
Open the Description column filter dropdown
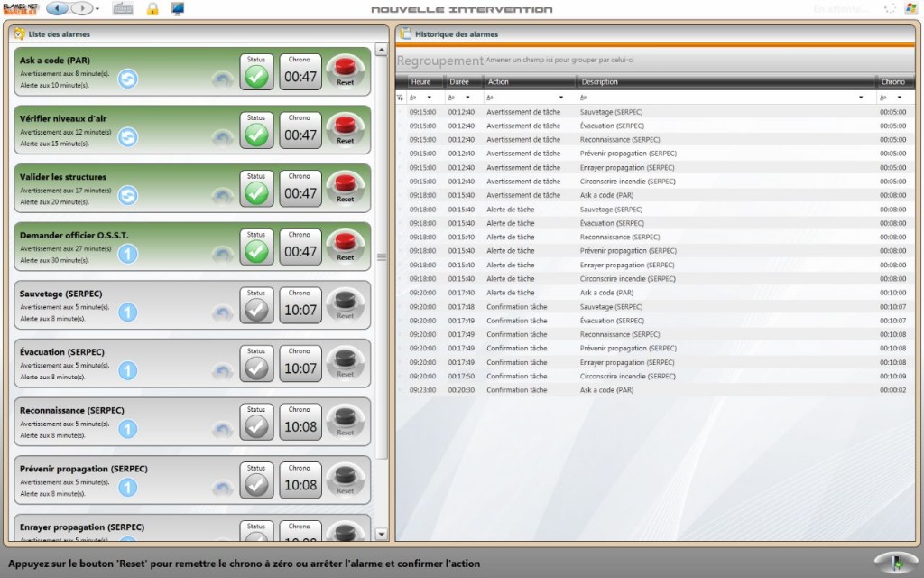pyautogui.click(x=860, y=97)
